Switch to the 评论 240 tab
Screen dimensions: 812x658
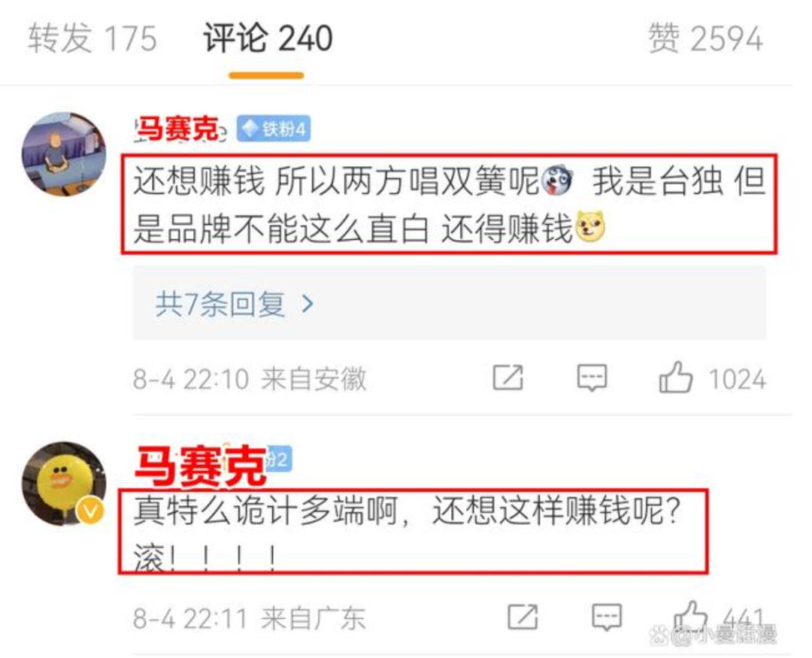[267, 38]
